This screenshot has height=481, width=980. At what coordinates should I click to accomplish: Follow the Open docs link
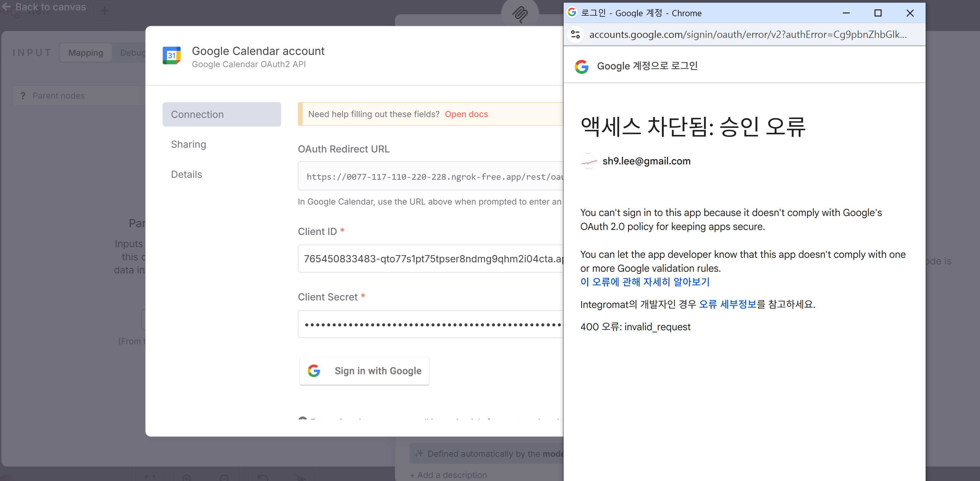(466, 114)
